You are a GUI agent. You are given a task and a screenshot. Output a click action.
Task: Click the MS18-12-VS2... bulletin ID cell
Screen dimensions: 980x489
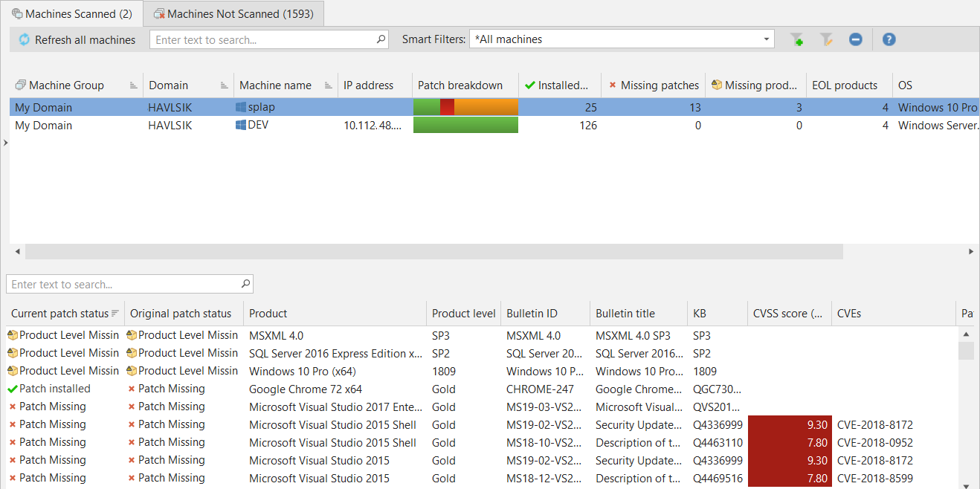544,478
